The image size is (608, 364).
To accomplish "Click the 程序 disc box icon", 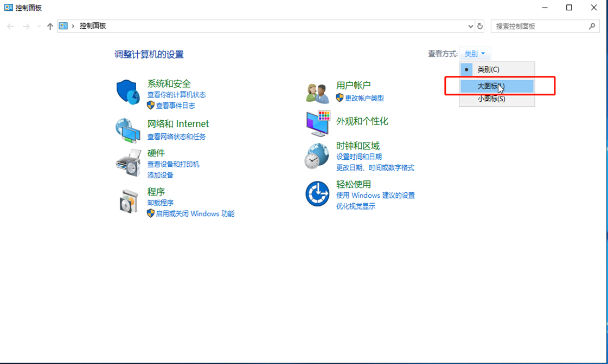I will coord(129,201).
